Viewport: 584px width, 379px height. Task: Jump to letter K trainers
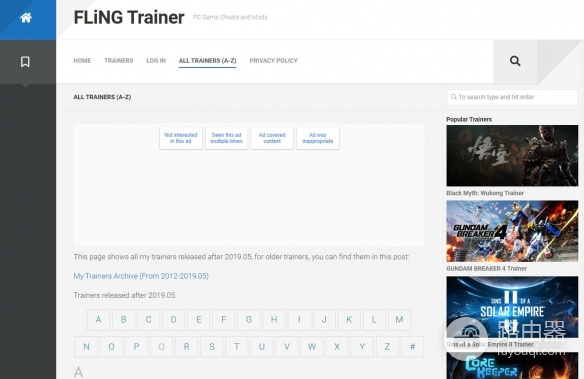tap(349, 319)
